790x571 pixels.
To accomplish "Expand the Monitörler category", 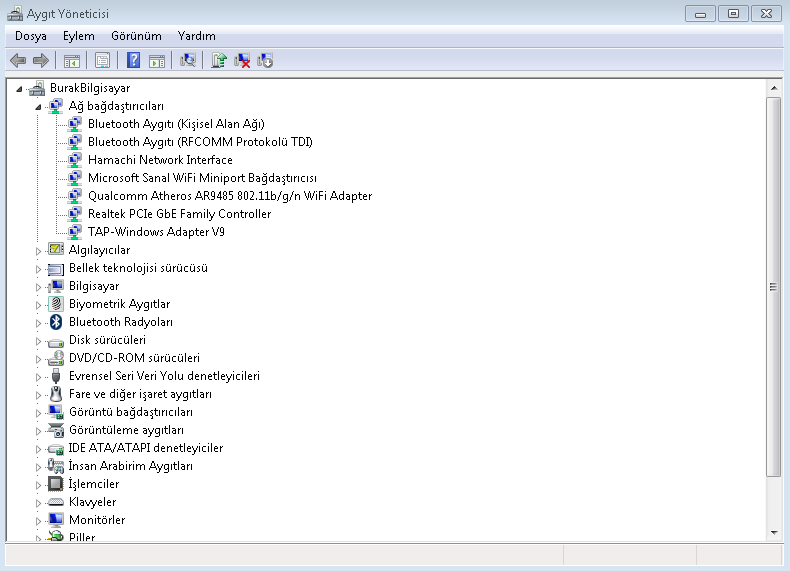I will click(38, 521).
